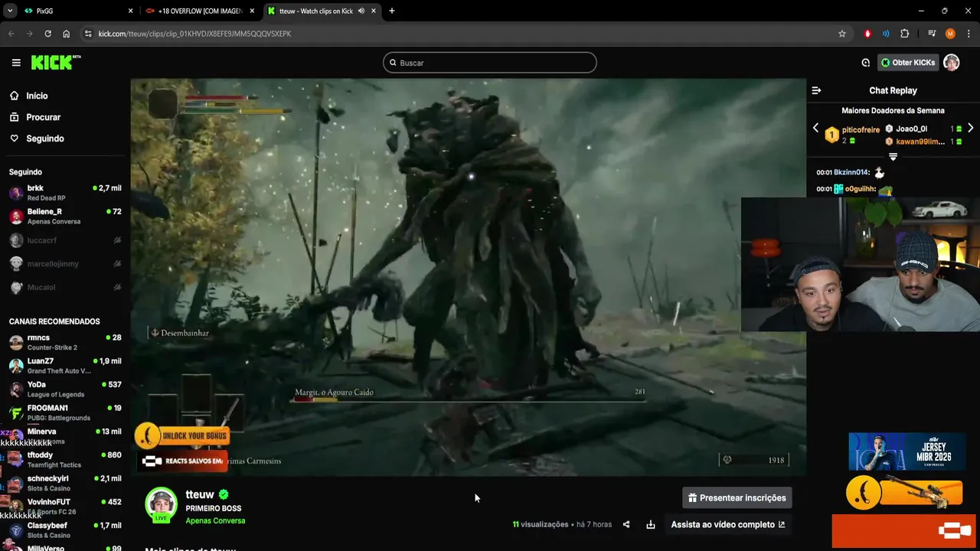Show next top donors with right arrow

971,128
